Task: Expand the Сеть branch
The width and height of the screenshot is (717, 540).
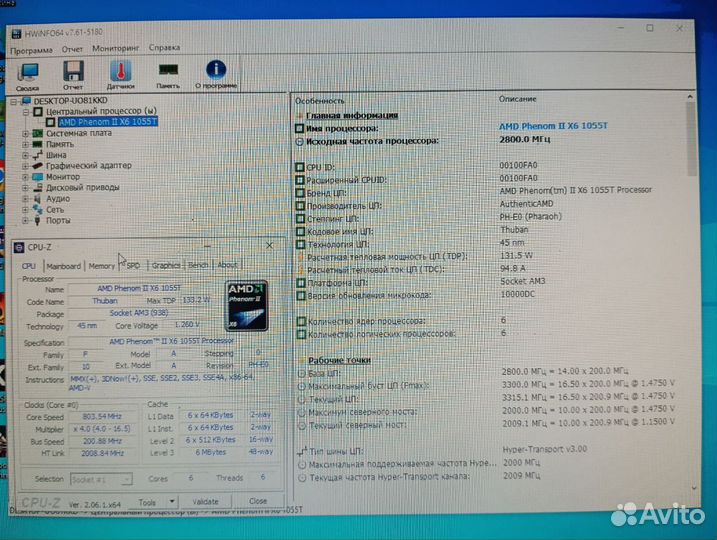Action: click(x=26, y=210)
